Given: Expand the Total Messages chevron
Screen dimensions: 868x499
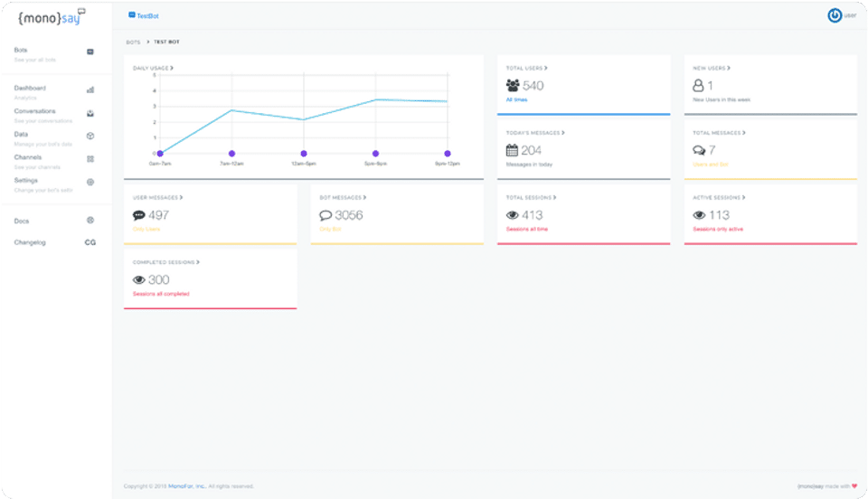Looking at the screenshot, I should coord(743,133).
